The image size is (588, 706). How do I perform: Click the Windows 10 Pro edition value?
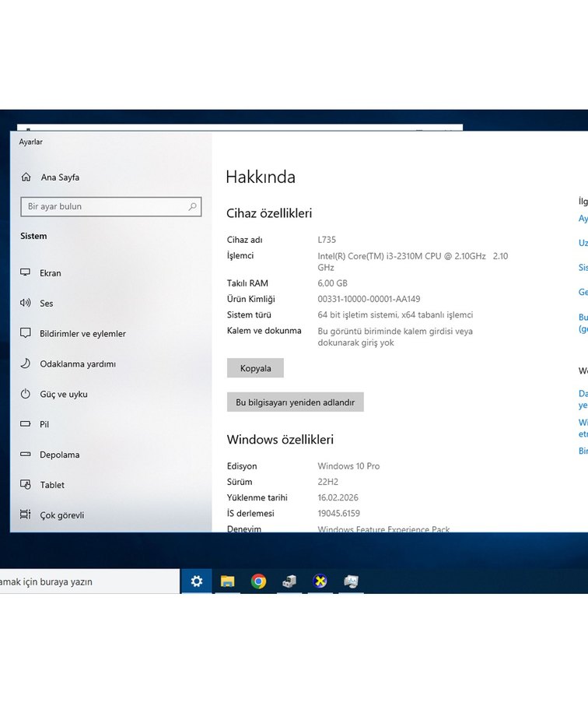click(x=348, y=466)
